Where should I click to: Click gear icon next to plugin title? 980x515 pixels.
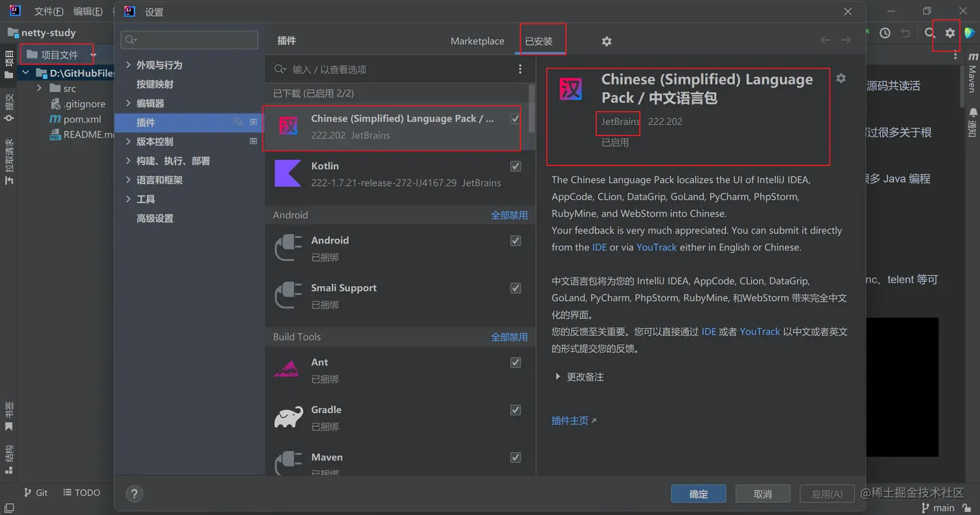pos(841,78)
